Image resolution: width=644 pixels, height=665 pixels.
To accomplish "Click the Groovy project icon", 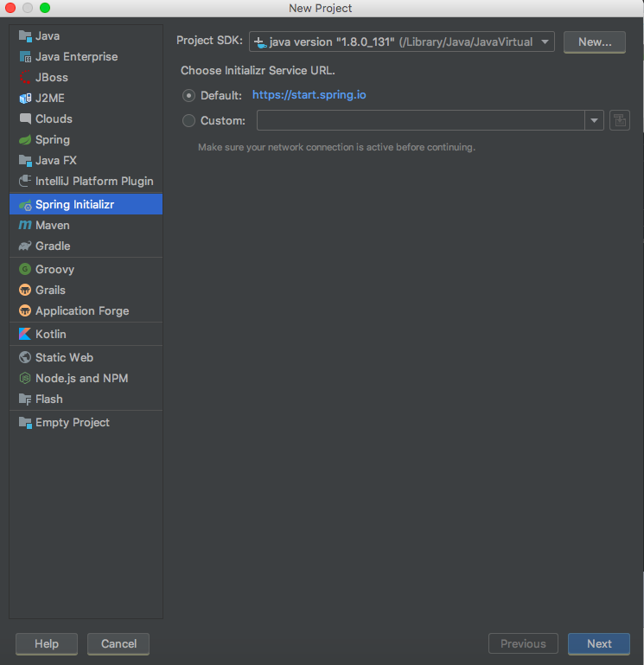I will (x=25, y=270).
